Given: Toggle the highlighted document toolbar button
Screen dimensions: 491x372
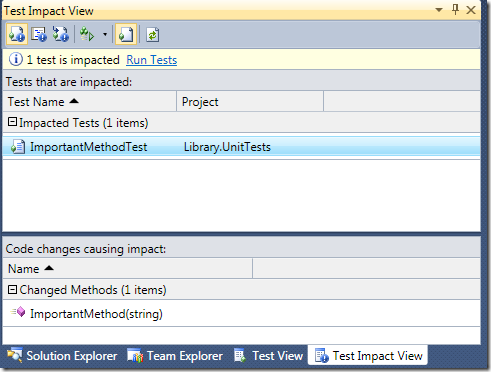Looking at the screenshot, I should pyautogui.click(x=126, y=34).
